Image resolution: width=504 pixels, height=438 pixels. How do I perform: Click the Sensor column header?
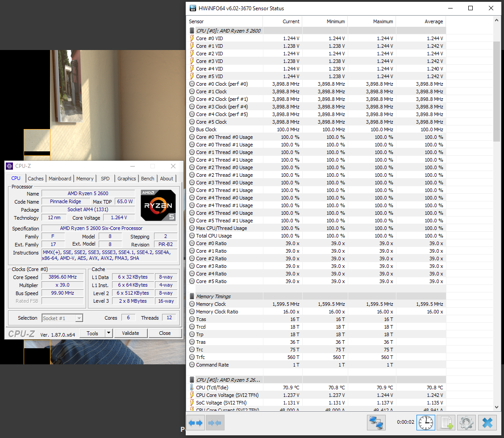tap(225, 21)
